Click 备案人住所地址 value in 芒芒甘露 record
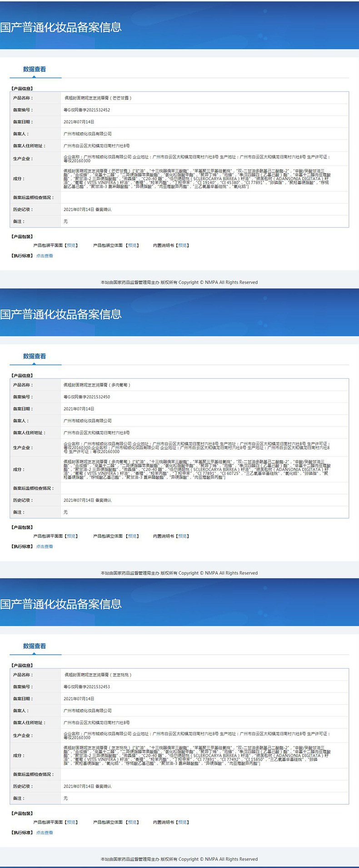359x868 pixels. tap(97, 146)
